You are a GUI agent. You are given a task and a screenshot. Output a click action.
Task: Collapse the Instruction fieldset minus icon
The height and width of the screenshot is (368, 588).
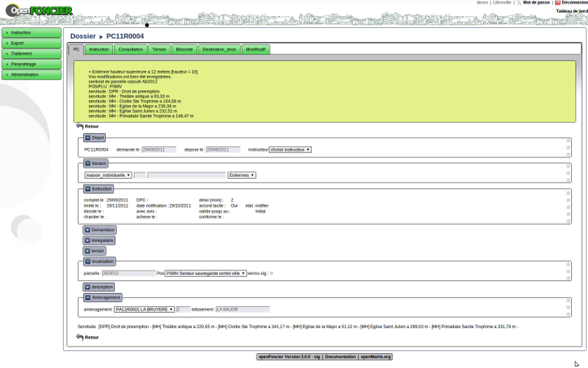click(x=87, y=188)
